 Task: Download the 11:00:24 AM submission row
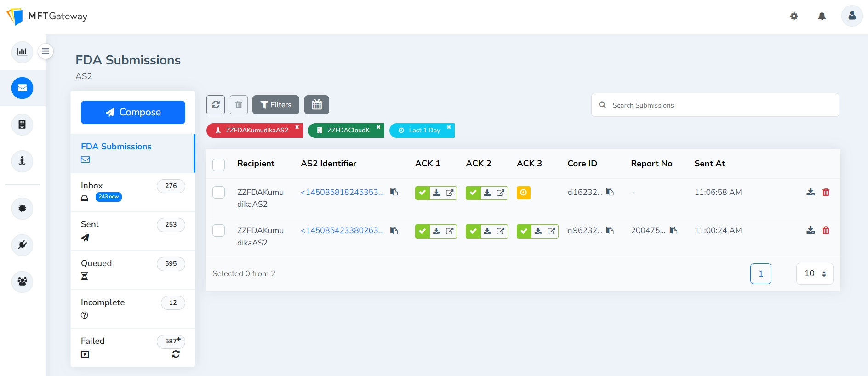pyautogui.click(x=811, y=230)
